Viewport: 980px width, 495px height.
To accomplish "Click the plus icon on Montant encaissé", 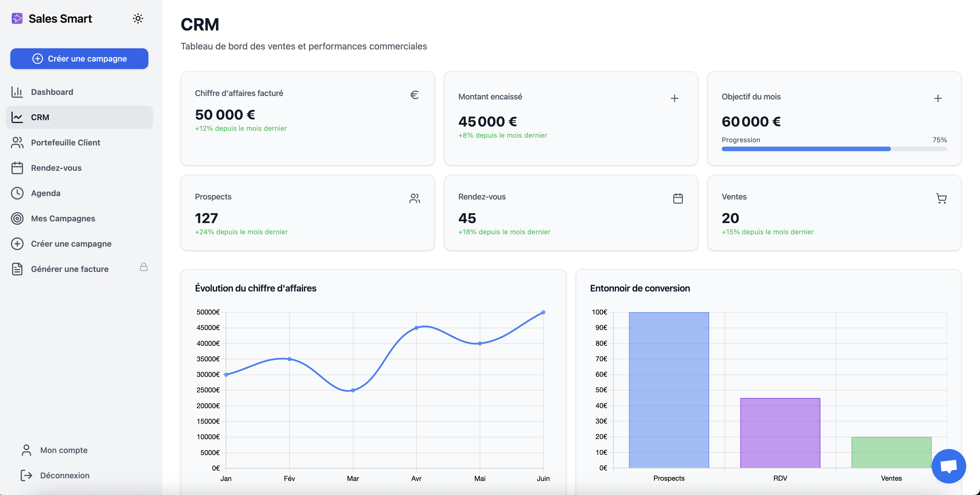I will point(674,99).
